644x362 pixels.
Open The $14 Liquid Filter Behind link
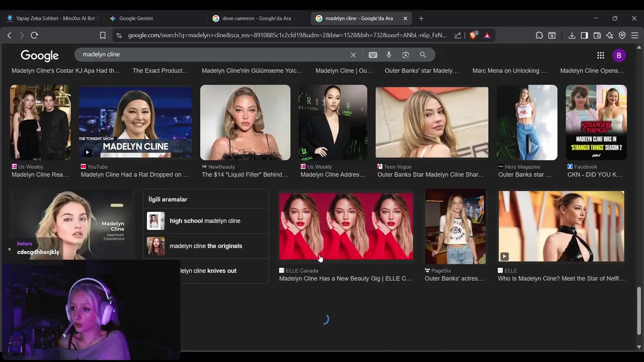(245, 174)
